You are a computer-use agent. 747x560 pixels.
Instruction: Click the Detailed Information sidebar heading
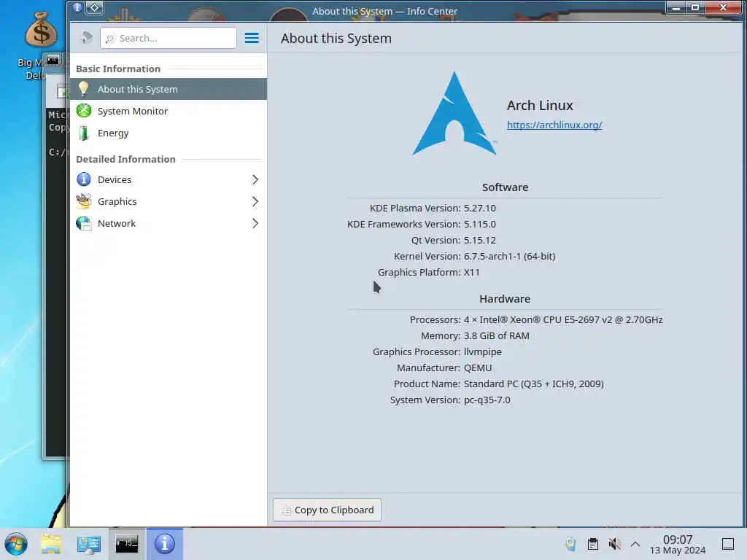pyautogui.click(x=125, y=159)
